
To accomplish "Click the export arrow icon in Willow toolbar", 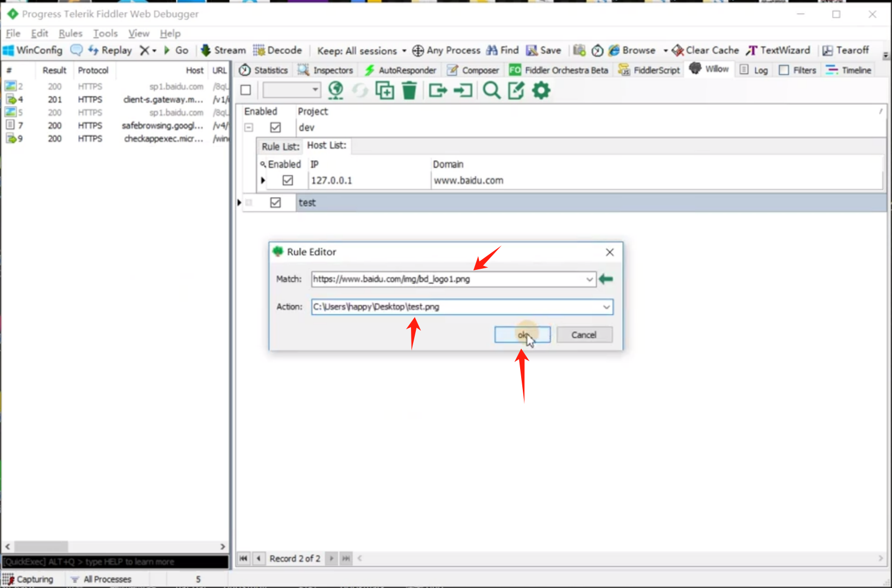I will (438, 90).
